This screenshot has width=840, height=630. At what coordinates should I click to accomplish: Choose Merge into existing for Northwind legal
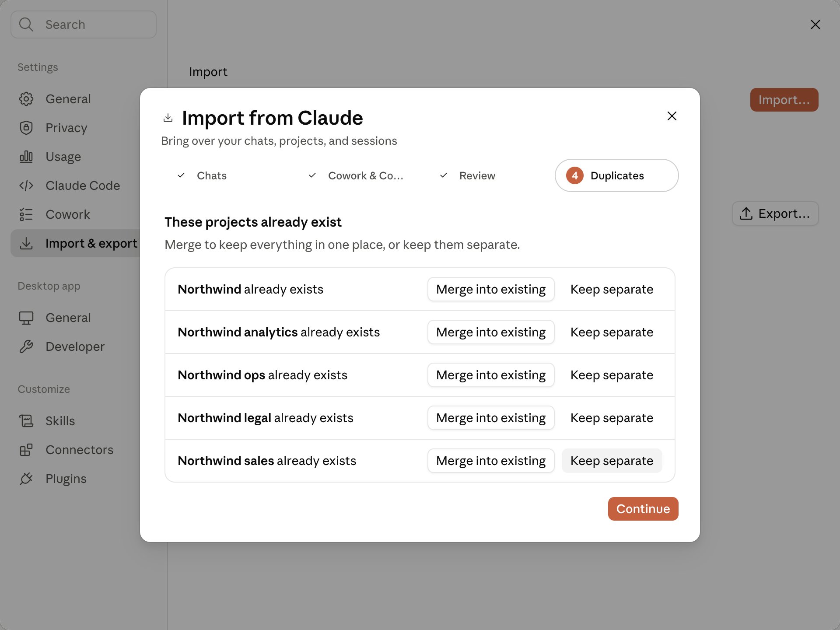pos(491,418)
